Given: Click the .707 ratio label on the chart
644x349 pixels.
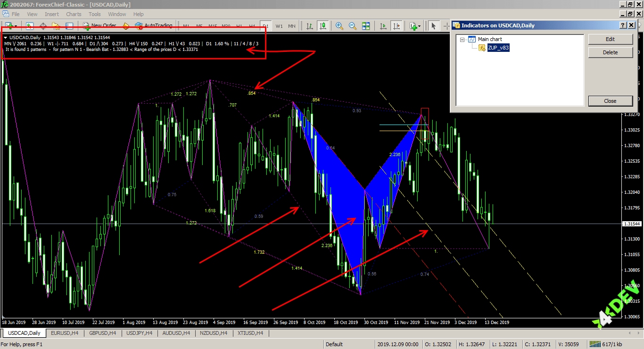Looking at the screenshot, I should (x=232, y=105).
